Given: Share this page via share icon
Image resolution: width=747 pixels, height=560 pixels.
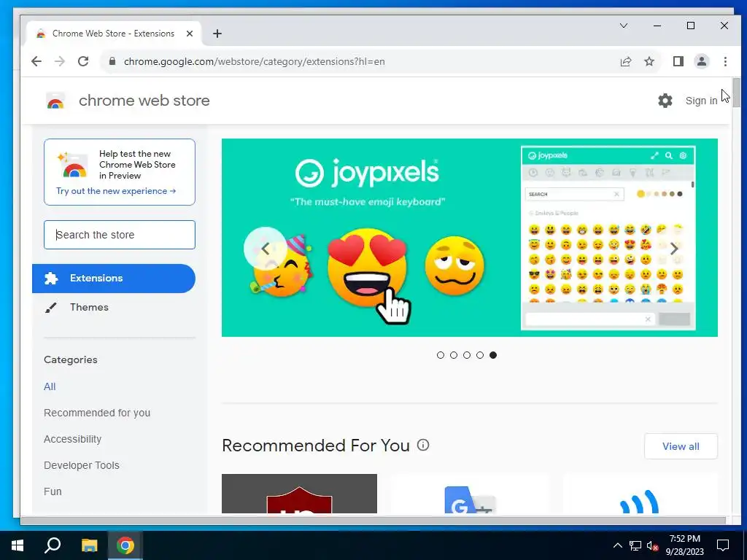Looking at the screenshot, I should [625, 61].
